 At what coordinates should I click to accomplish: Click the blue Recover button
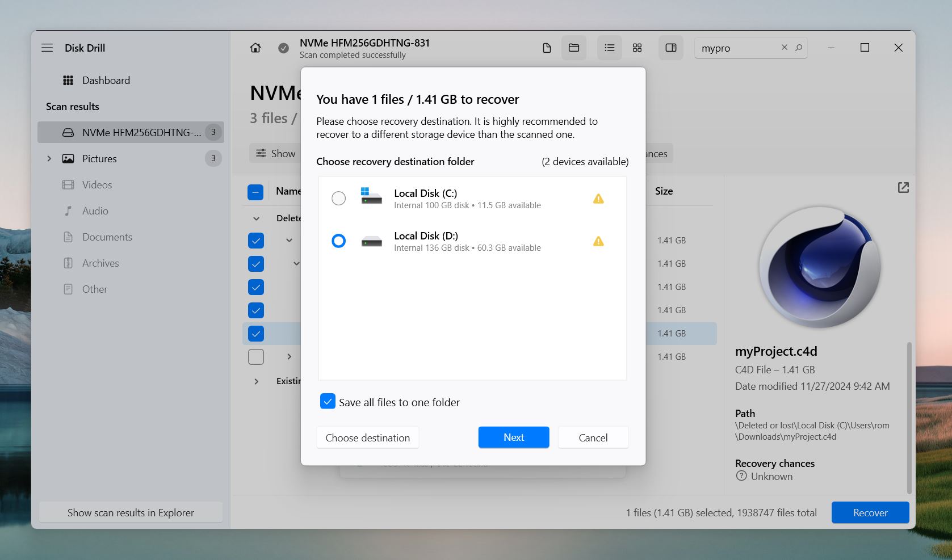pyautogui.click(x=870, y=513)
